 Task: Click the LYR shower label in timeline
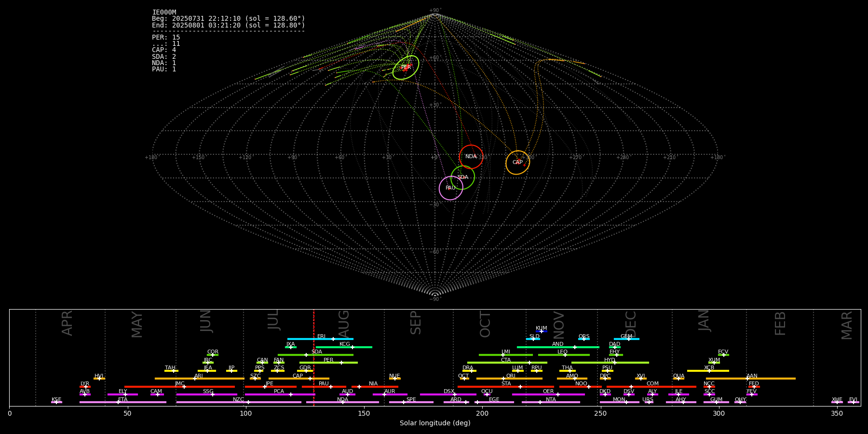tap(85, 384)
